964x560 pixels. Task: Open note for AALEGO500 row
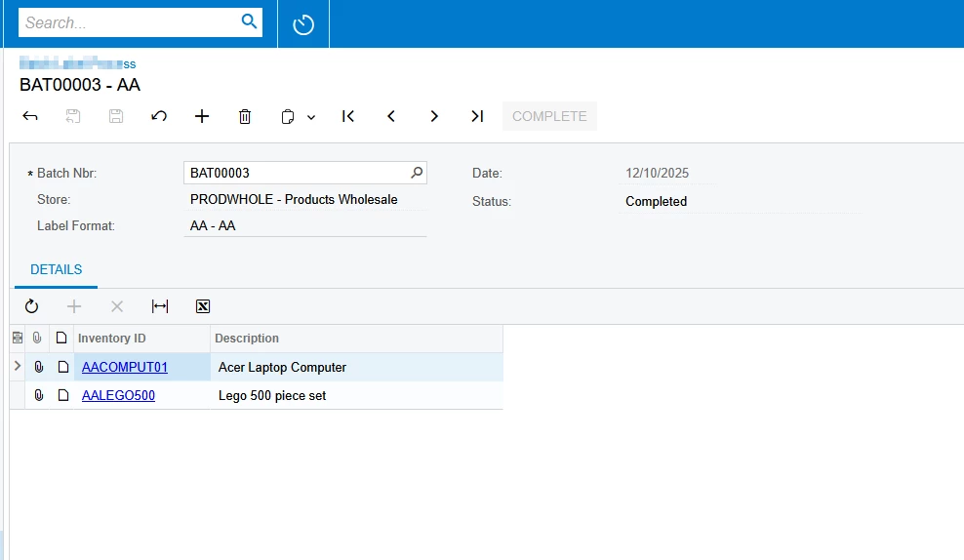pyautogui.click(x=62, y=395)
